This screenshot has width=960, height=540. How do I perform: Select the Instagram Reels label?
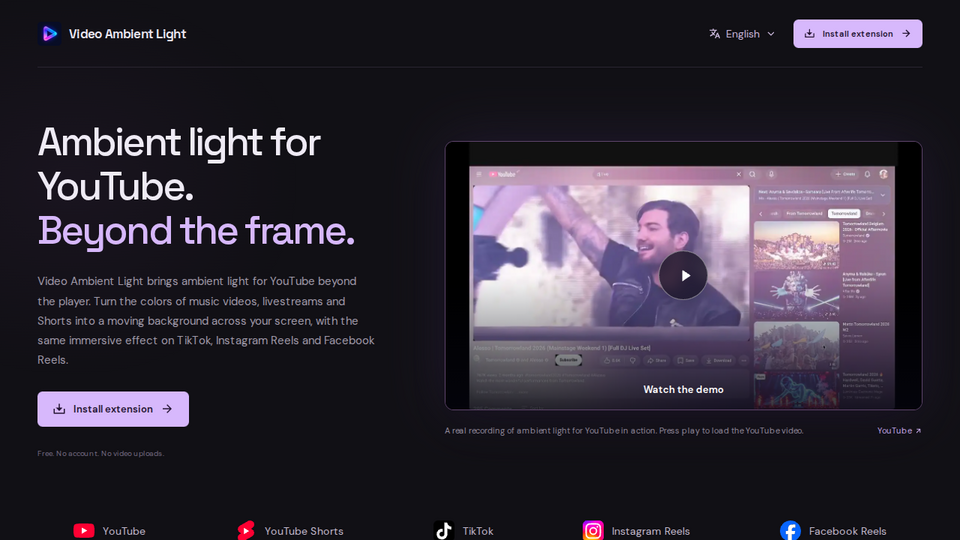coord(651,531)
